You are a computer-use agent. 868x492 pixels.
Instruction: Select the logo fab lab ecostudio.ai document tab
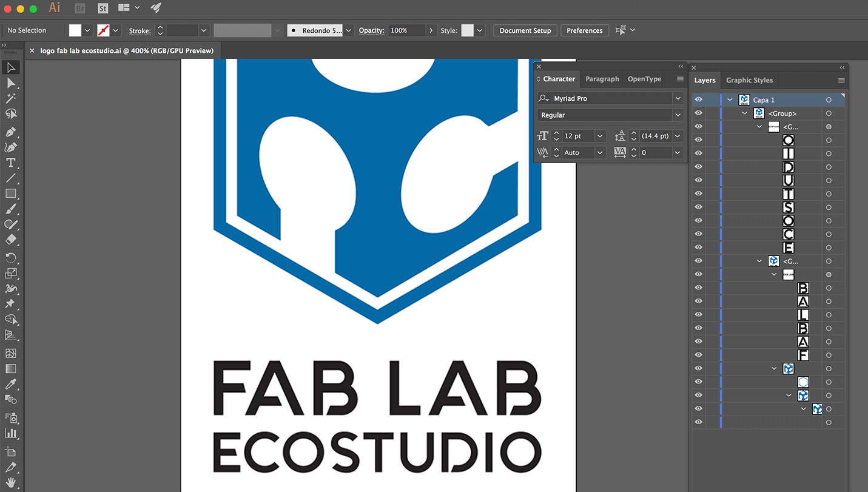point(127,51)
